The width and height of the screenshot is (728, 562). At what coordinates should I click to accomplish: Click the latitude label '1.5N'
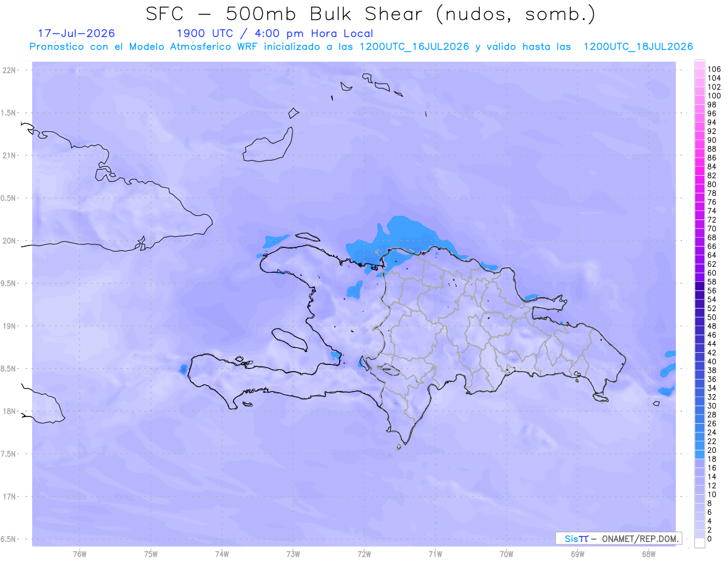pos(9,113)
